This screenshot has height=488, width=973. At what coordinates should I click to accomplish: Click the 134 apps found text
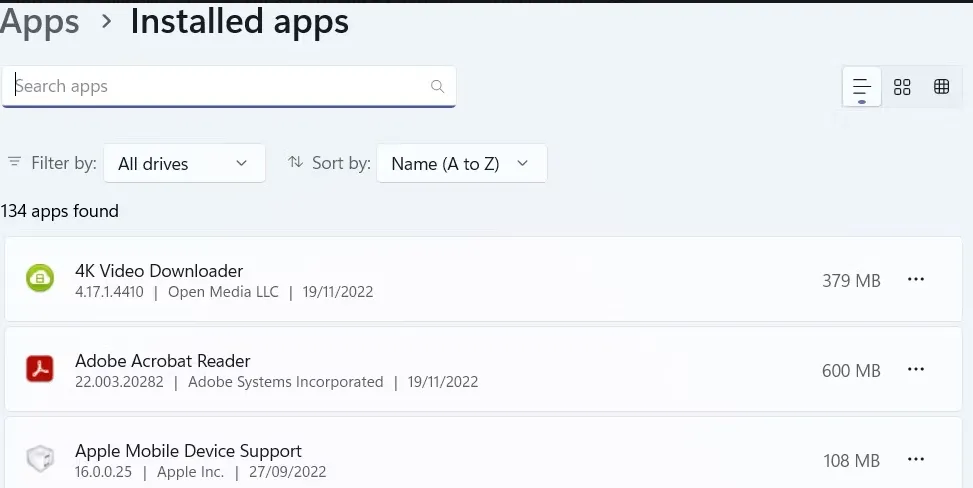click(60, 211)
